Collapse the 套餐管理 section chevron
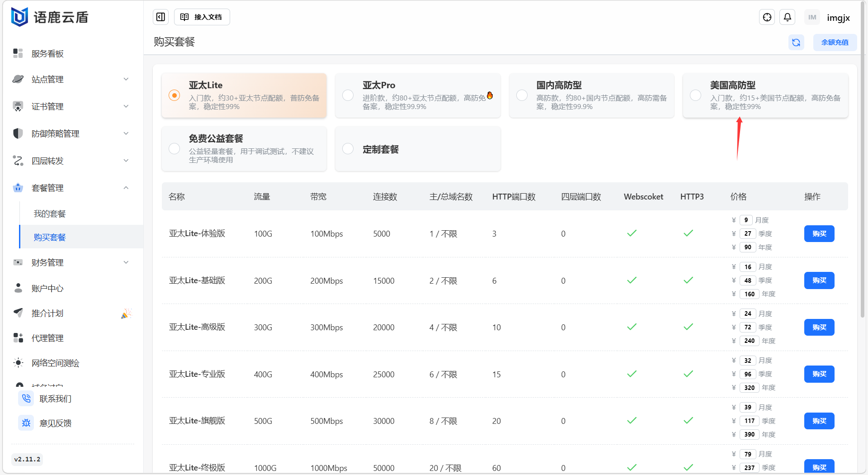Screen dimensions: 868x475 tap(126, 188)
